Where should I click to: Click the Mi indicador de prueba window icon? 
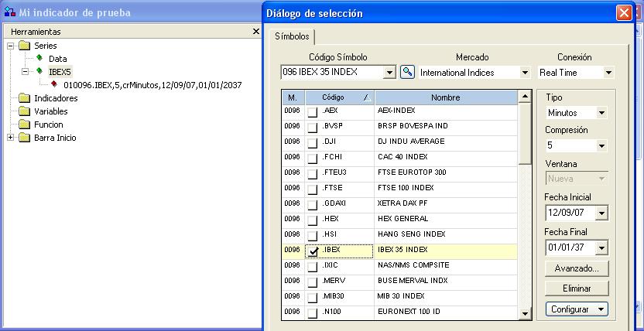(10, 12)
